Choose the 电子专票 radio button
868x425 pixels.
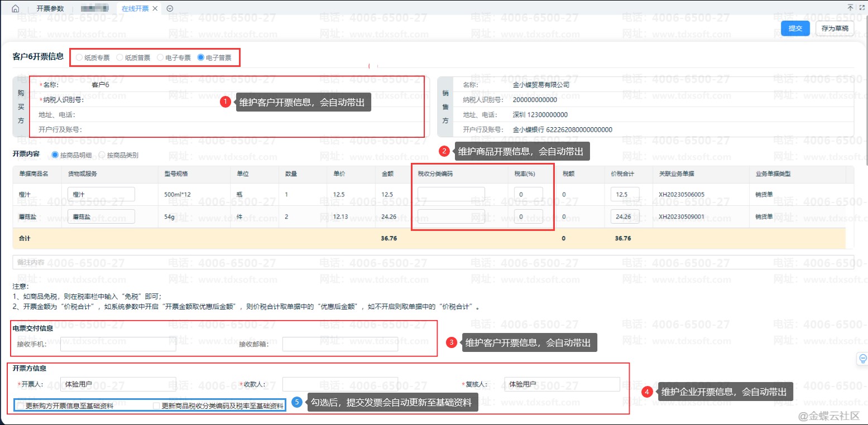[160, 57]
